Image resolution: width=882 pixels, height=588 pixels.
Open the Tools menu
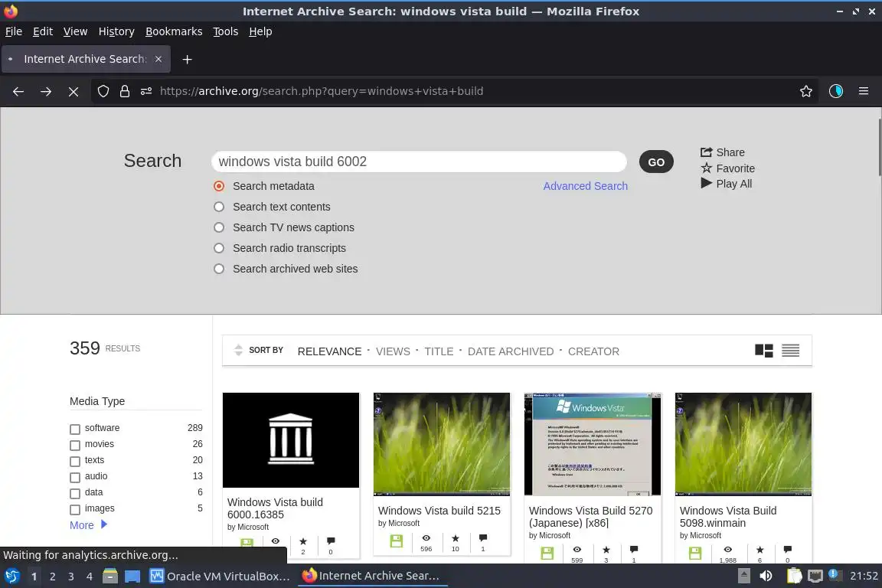click(x=226, y=31)
